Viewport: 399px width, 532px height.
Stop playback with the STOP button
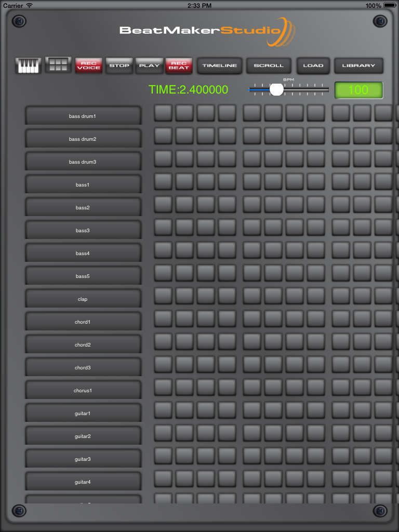[x=119, y=65]
